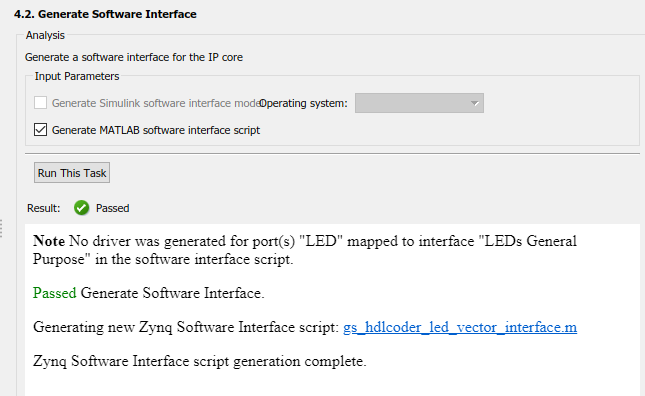Uncheck Generate MATLAB software interface script

coord(40,130)
